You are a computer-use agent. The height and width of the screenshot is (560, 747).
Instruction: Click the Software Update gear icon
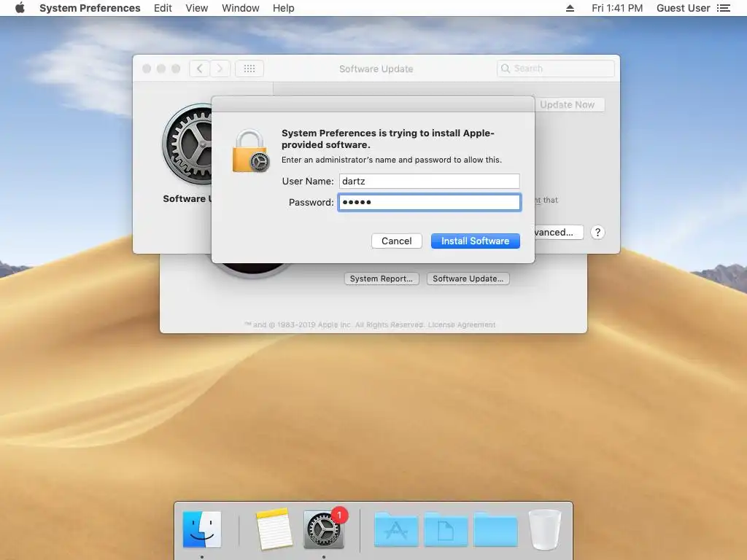[x=187, y=144]
